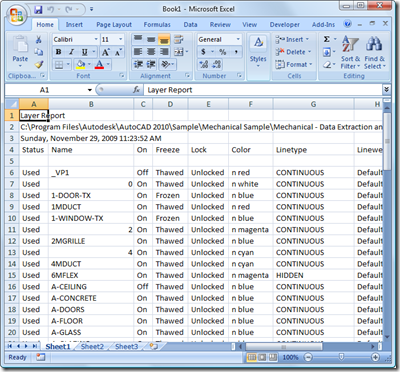Switch to Page Layout tab
The height and width of the screenshot is (372, 400).
click(x=114, y=25)
